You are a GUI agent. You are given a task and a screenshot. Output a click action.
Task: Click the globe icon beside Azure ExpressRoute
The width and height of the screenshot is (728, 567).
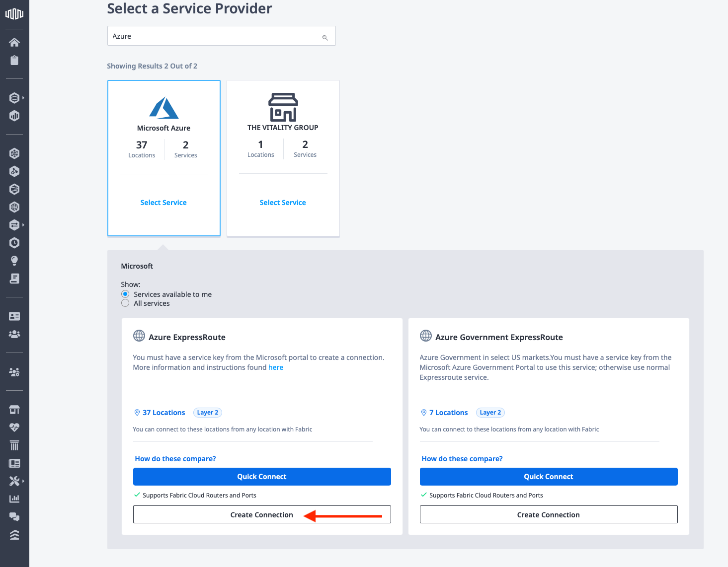(x=139, y=336)
